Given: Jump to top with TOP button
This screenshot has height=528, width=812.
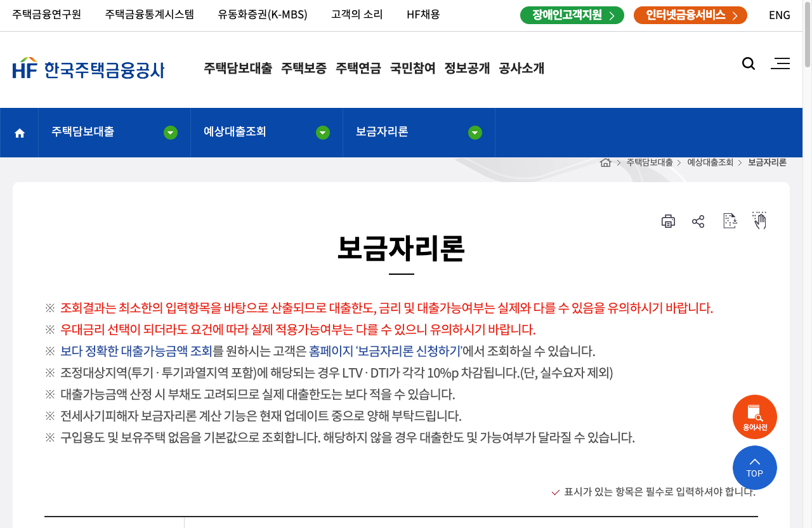Looking at the screenshot, I should 755,468.
